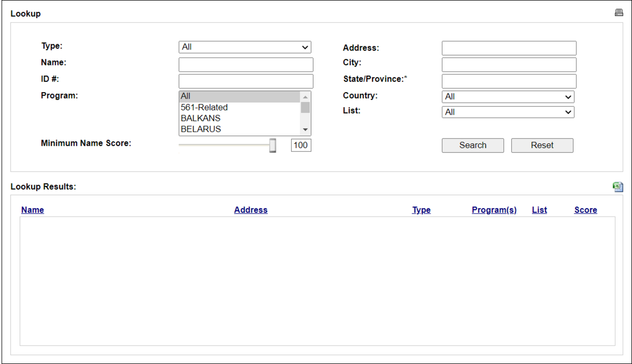The width and height of the screenshot is (632, 364).
Task: Click the printer icon beside Lookup
Action: coord(619,13)
